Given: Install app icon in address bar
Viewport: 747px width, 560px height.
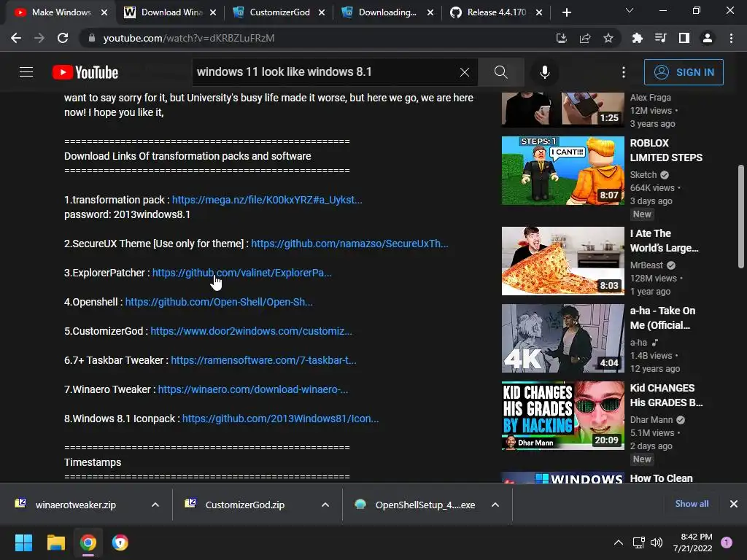Looking at the screenshot, I should 562,38.
